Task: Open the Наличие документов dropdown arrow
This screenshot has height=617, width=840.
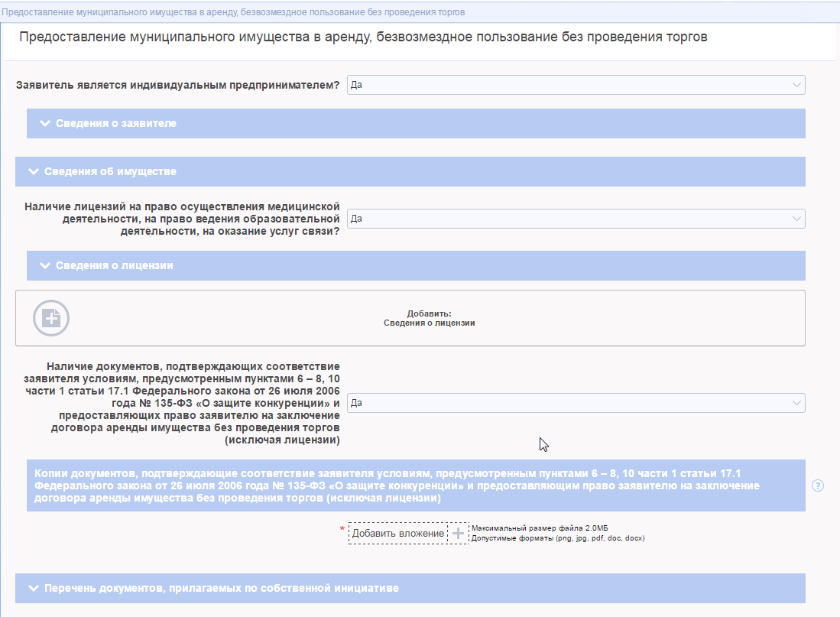Action: tap(796, 403)
